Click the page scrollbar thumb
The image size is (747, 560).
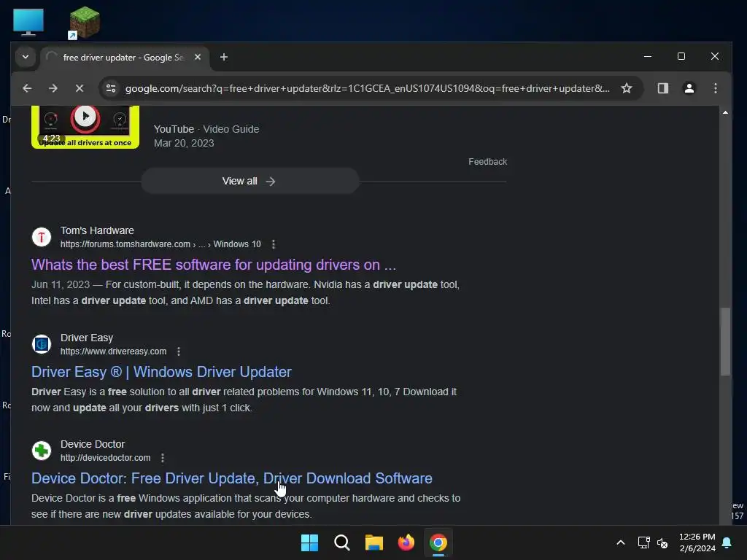[725, 341]
